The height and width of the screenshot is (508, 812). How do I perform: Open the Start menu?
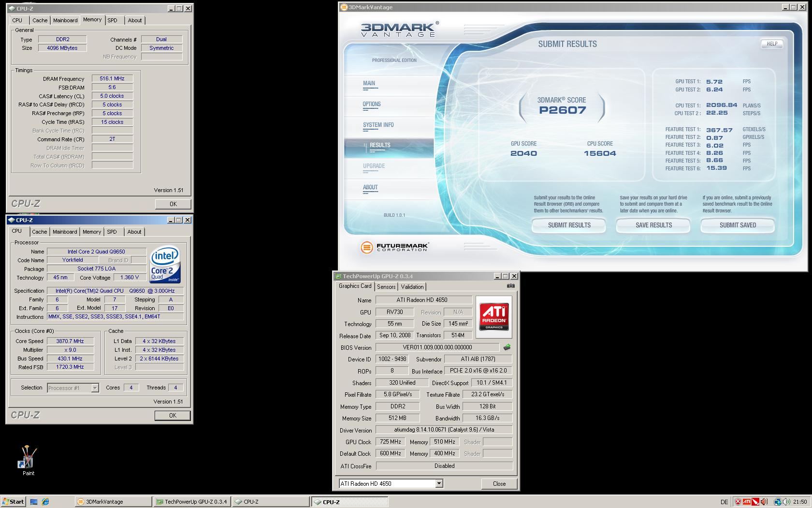pyautogui.click(x=13, y=502)
